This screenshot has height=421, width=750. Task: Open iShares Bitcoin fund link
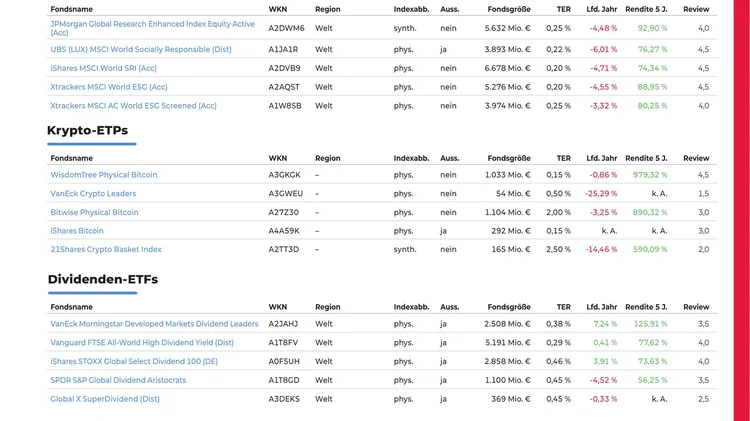click(77, 231)
